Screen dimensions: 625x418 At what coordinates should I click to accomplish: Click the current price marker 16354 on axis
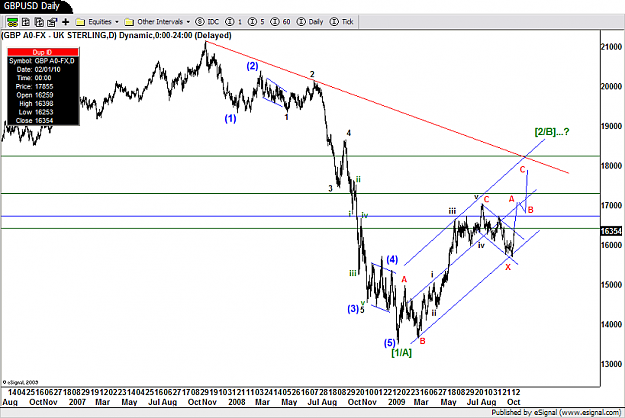[x=611, y=232]
